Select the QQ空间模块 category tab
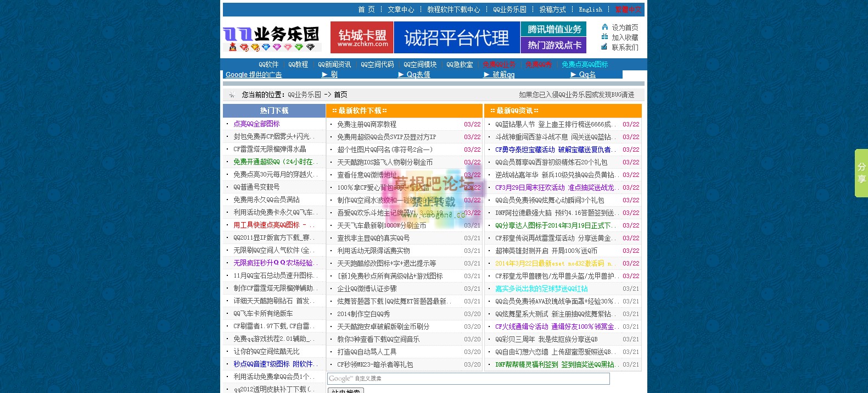Screen dimensions: 868x393 coord(420,64)
